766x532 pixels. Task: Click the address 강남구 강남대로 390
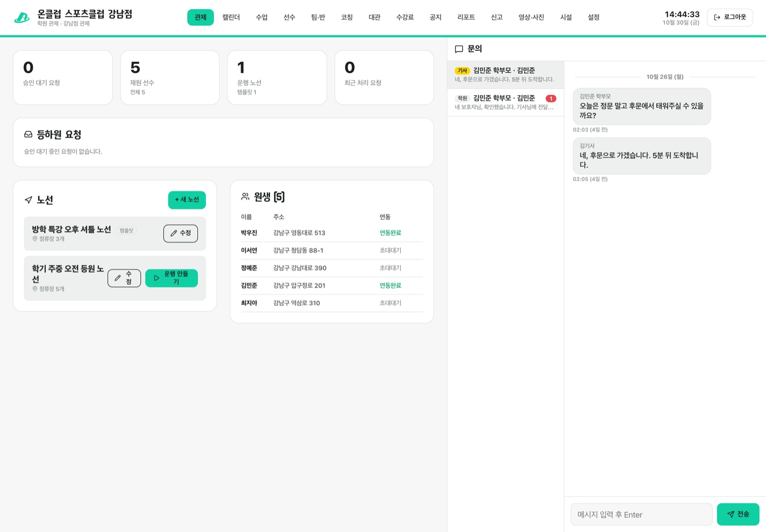(300, 268)
